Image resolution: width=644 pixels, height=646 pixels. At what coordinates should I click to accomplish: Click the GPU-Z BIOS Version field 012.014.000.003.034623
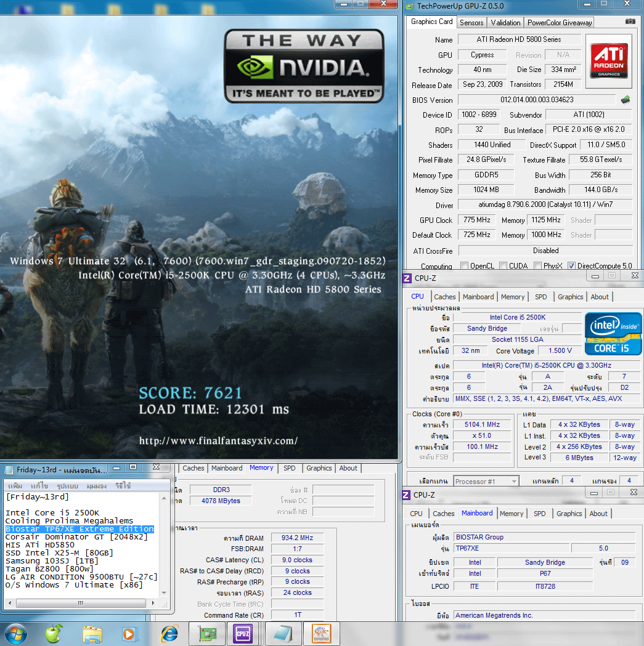pyautogui.click(x=537, y=100)
